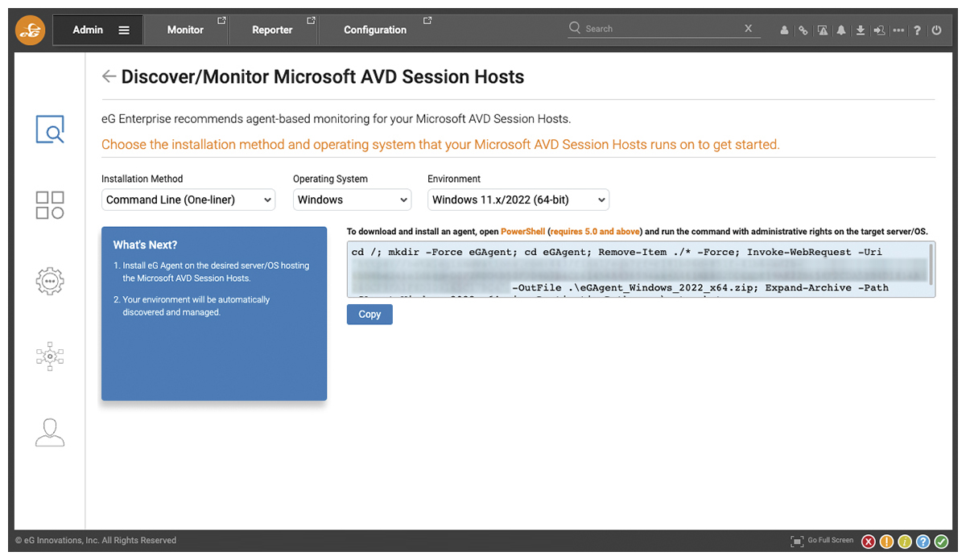
Task: Expand the Operating System dropdown
Action: 352,200
